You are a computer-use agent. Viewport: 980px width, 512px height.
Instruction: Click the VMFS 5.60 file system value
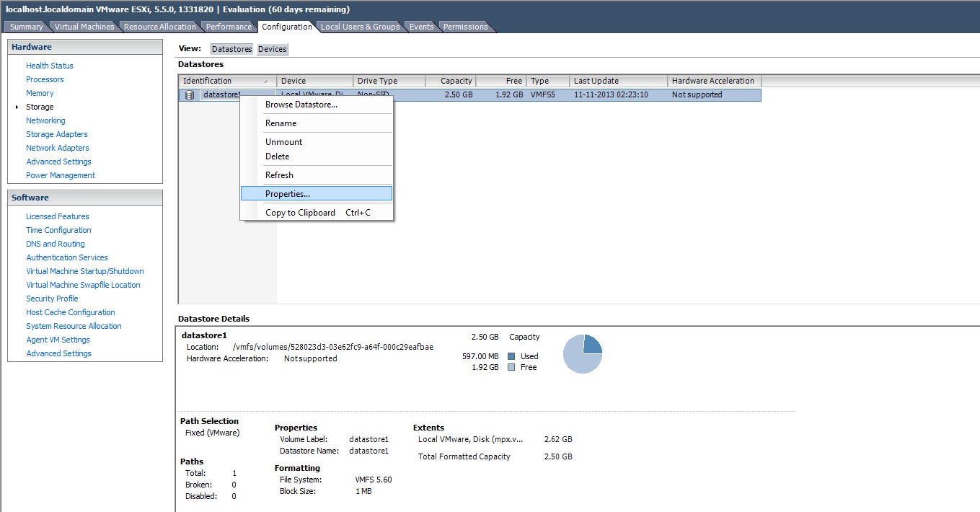pyautogui.click(x=374, y=480)
